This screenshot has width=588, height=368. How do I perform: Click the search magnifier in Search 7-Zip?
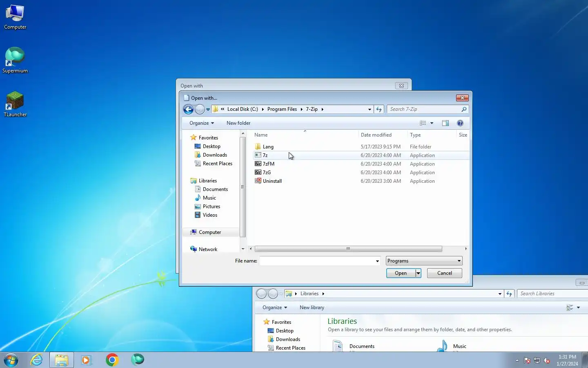coord(464,109)
